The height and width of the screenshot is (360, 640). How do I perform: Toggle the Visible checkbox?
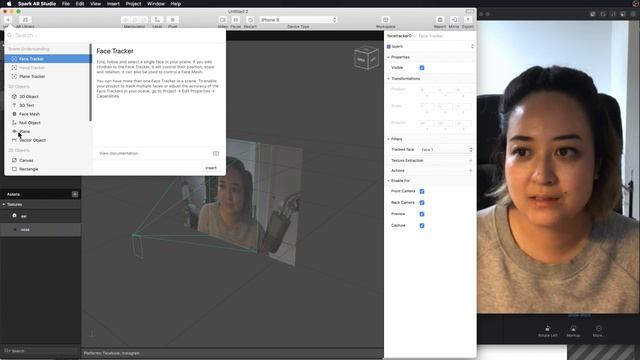[x=422, y=68]
